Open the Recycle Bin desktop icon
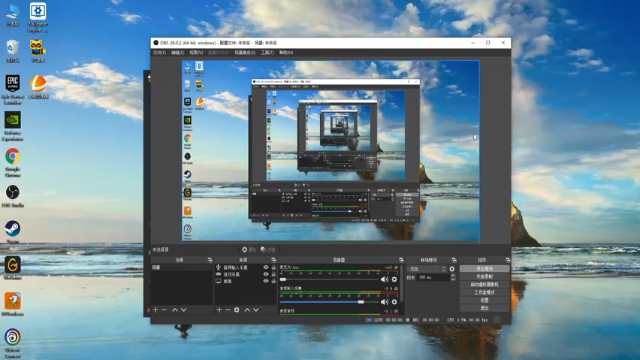The height and width of the screenshot is (360, 640). [x=13, y=51]
